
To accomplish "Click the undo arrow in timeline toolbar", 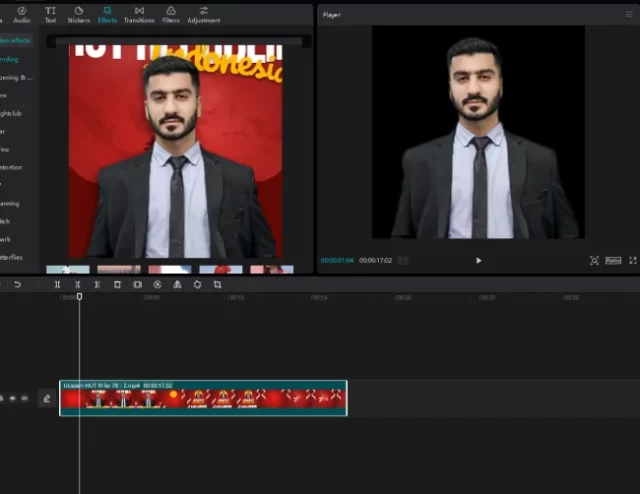I will 17,285.
